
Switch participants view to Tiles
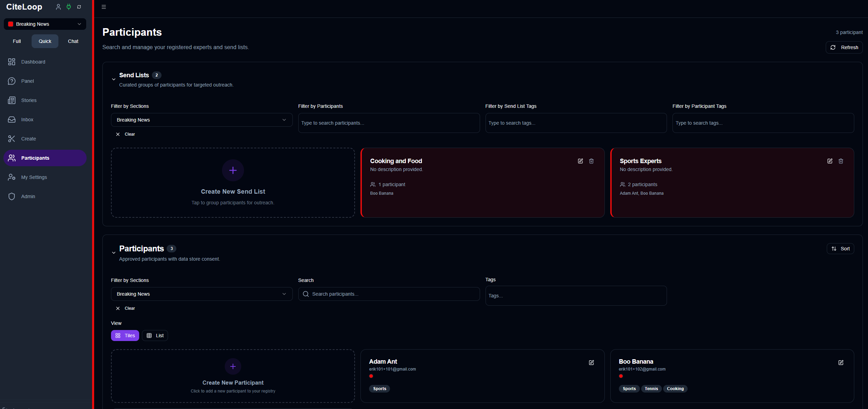125,336
